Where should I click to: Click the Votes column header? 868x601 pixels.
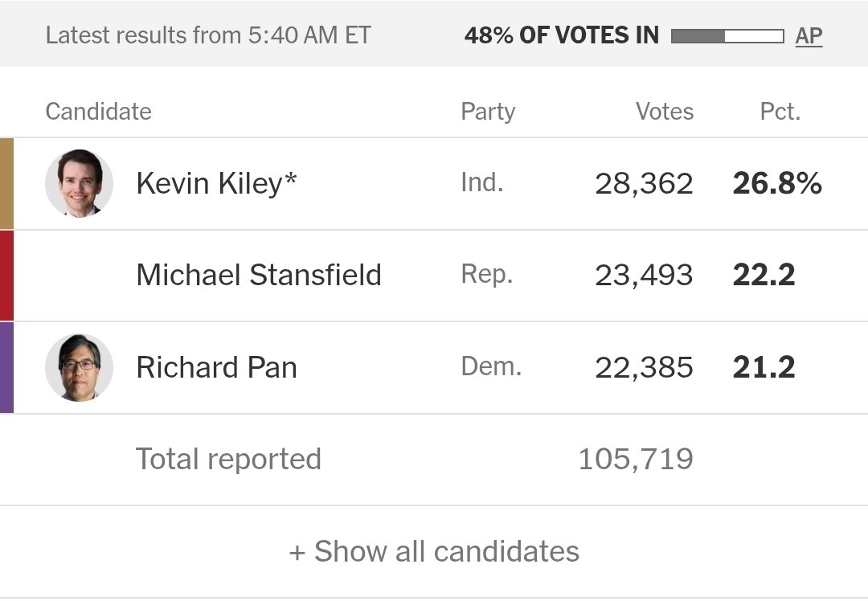coord(665,112)
